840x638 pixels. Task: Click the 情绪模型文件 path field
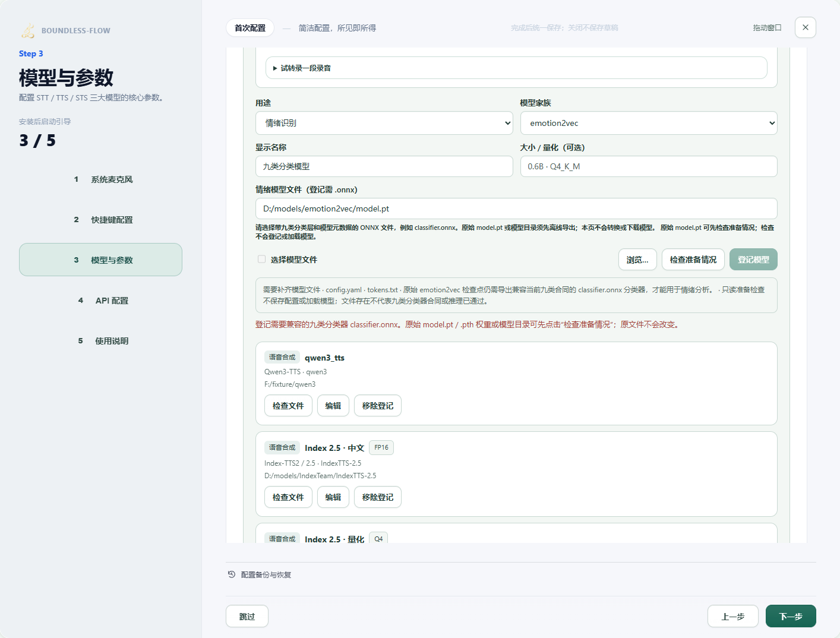point(516,209)
